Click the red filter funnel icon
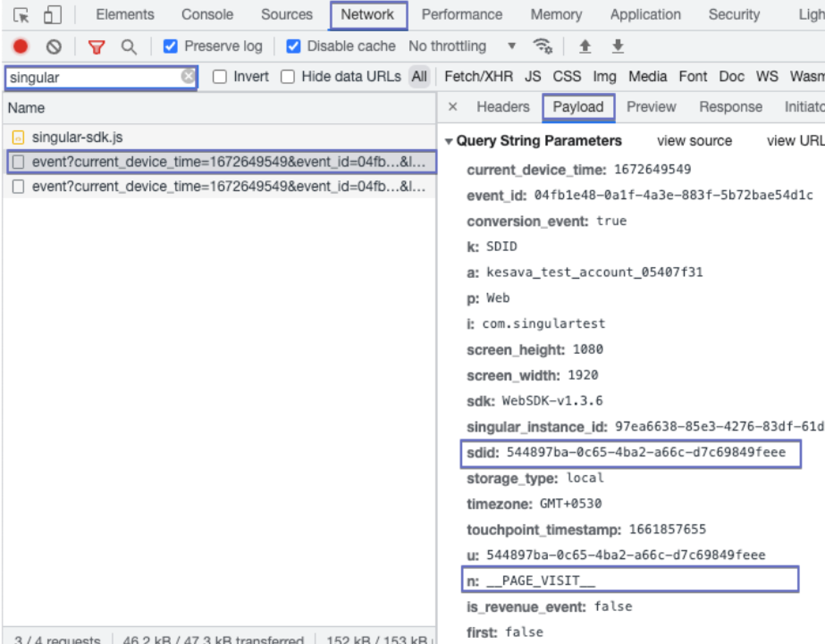The image size is (825, 644). (97, 46)
